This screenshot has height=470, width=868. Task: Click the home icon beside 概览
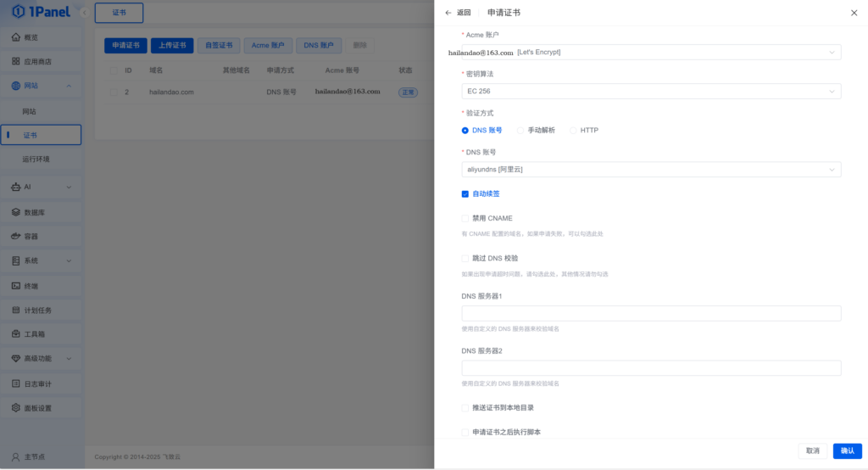15,37
